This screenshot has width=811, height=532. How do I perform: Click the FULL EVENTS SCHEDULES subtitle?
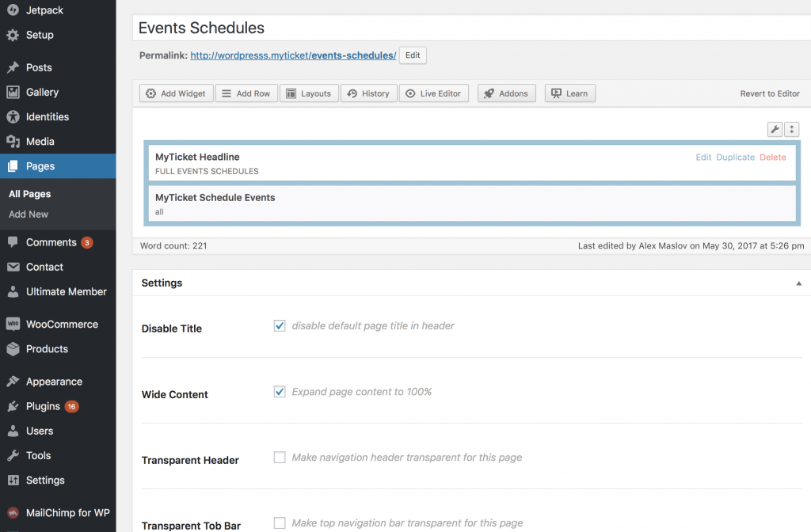coord(207,171)
